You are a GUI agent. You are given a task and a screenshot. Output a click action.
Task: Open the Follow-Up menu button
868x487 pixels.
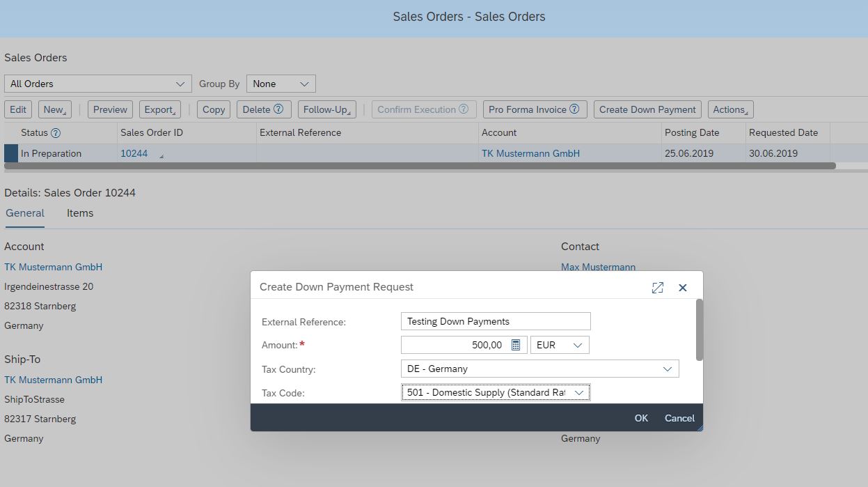pyautogui.click(x=327, y=109)
